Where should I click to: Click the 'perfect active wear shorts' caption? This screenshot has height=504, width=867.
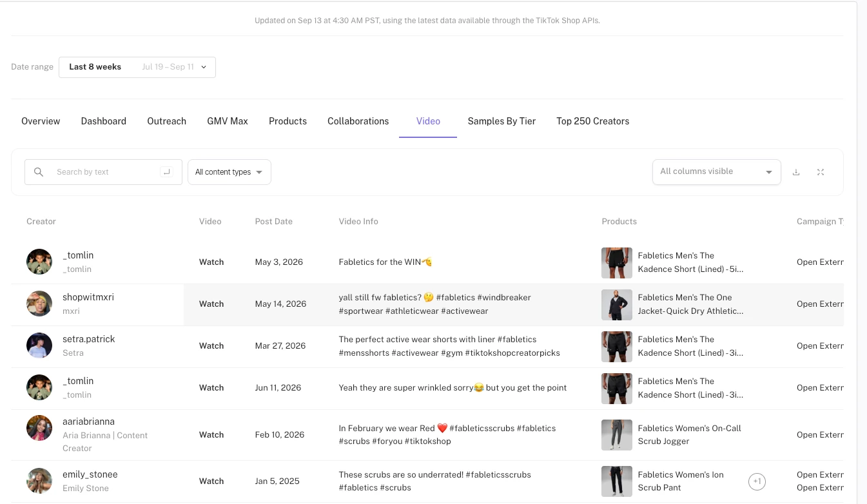point(449,346)
